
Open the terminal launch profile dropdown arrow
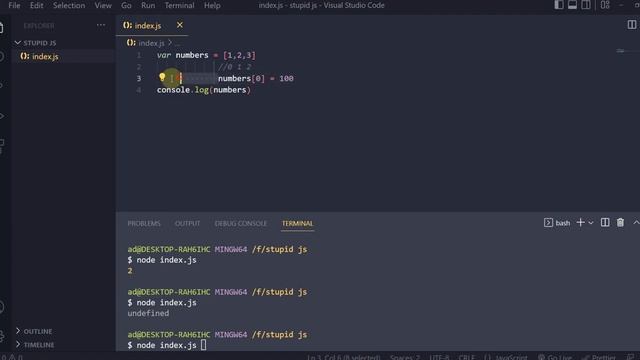pyautogui.click(x=591, y=223)
